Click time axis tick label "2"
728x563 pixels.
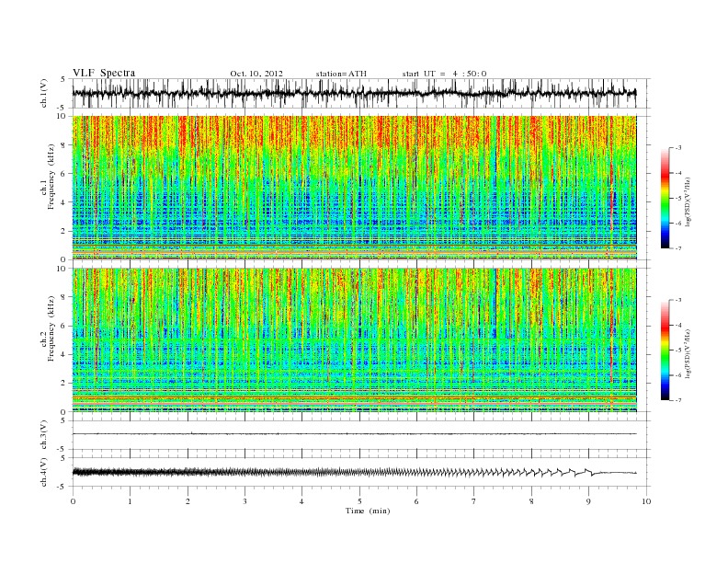[x=188, y=501]
